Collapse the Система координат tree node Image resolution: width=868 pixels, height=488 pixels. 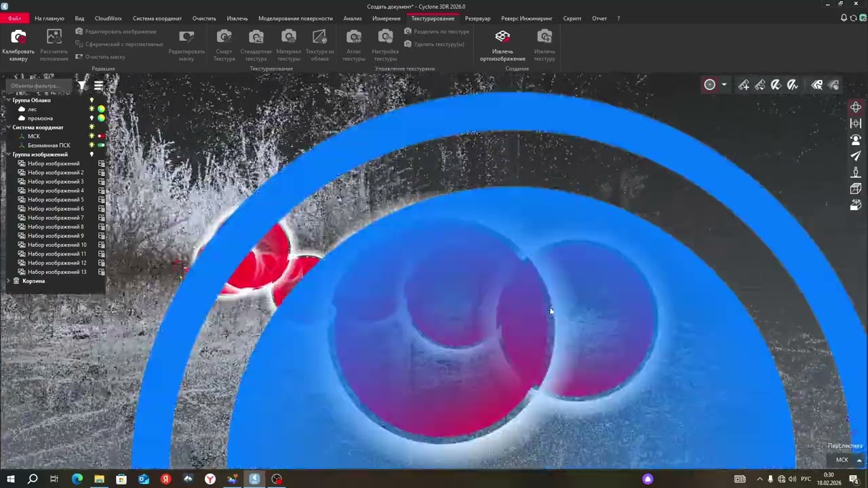click(9, 127)
